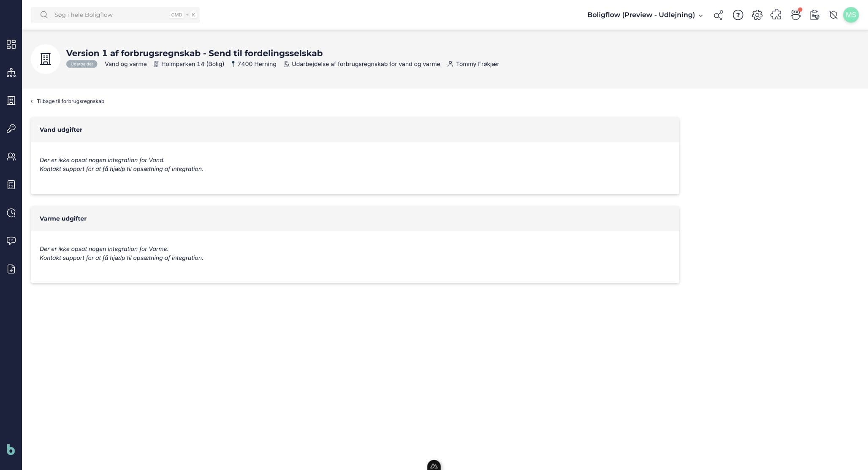Viewport: 868px width, 470px height.
Task: Open the document download icon in sidebar
Action: (11, 269)
